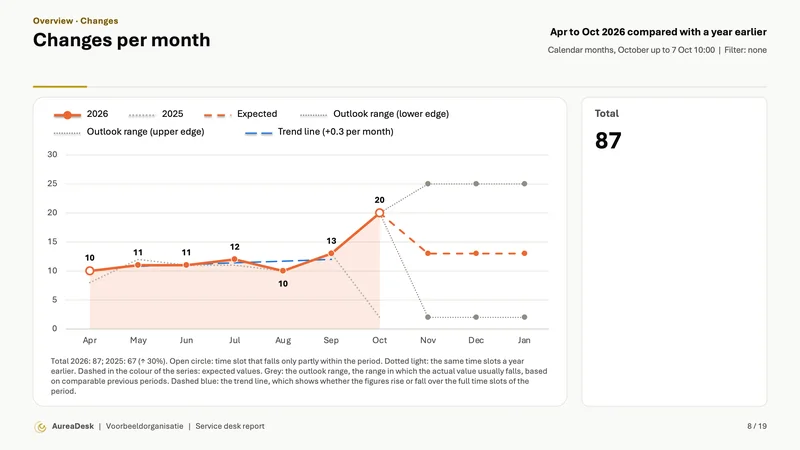Click the lower outlook range point at Nov

click(x=428, y=317)
